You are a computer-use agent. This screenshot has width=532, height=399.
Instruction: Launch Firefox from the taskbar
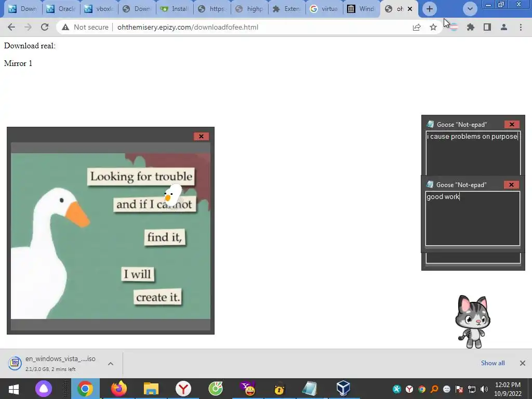point(119,389)
